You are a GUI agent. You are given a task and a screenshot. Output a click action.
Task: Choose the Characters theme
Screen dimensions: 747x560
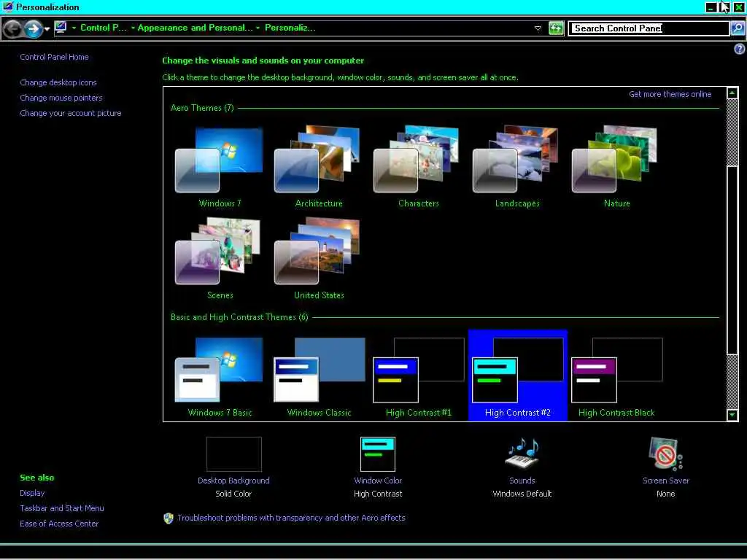pyautogui.click(x=418, y=167)
